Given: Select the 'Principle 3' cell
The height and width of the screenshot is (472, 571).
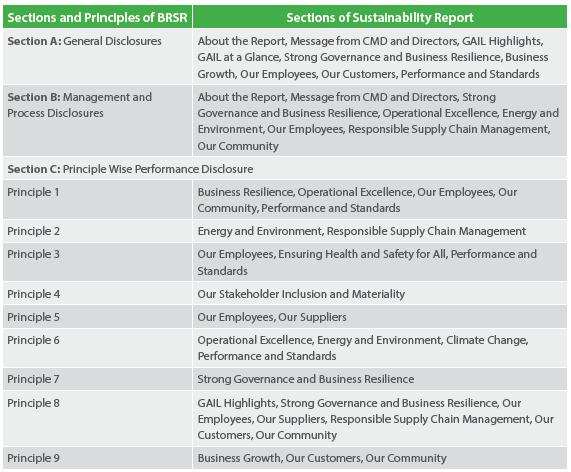Looking at the screenshot, I should [97, 262].
